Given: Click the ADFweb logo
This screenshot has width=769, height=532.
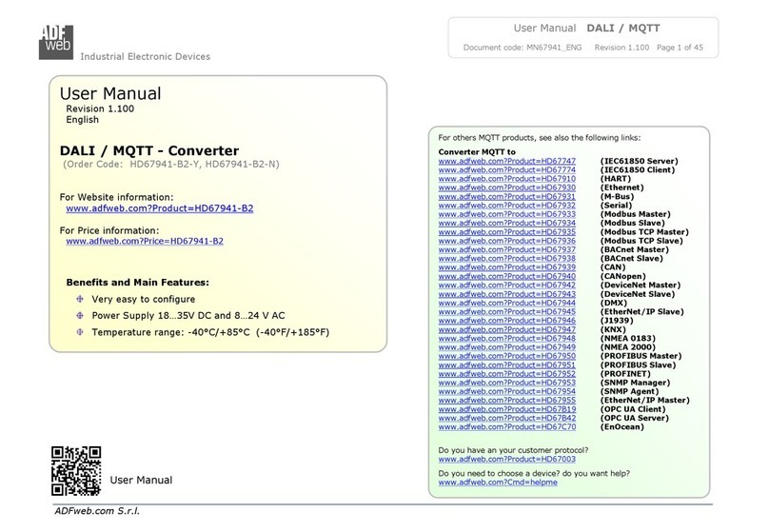Looking at the screenshot, I should pyautogui.click(x=56, y=42).
